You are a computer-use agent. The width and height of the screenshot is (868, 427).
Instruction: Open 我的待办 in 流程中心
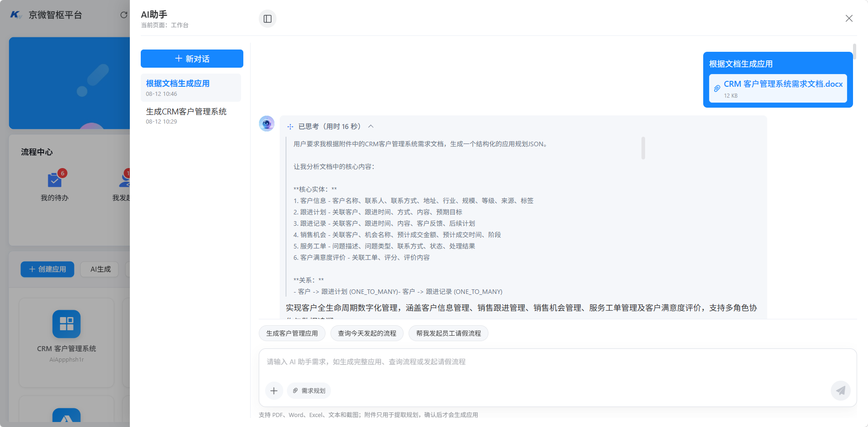coord(54,186)
